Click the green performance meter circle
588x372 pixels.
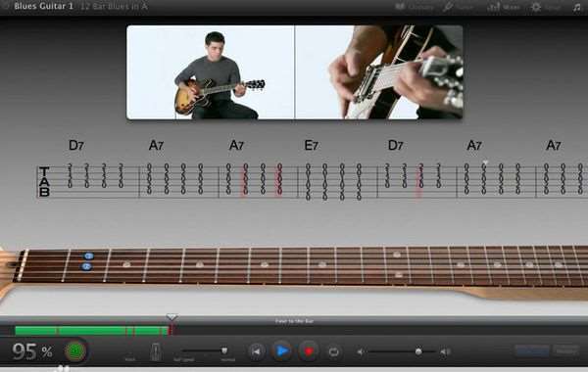coord(75,351)
